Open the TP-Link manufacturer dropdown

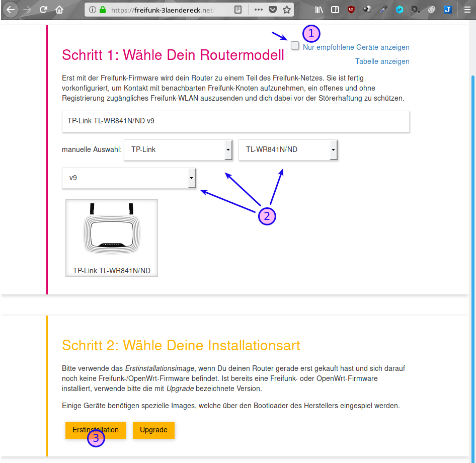click(x=178, y=149)
